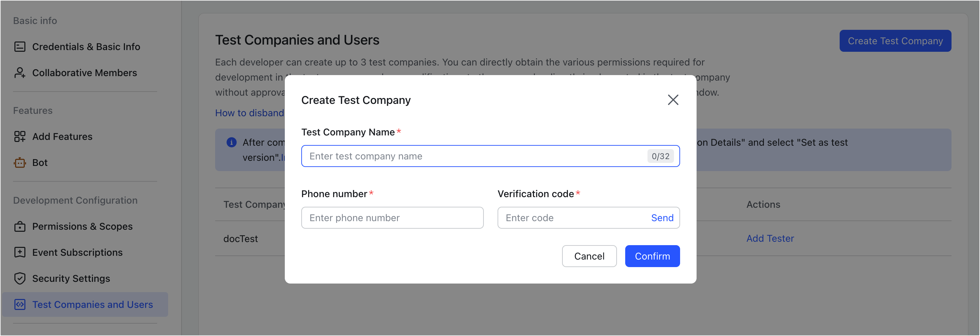The image size is (980, 336).
Task: Click the Event Subscriptions icon
Action: click(20, 252)
